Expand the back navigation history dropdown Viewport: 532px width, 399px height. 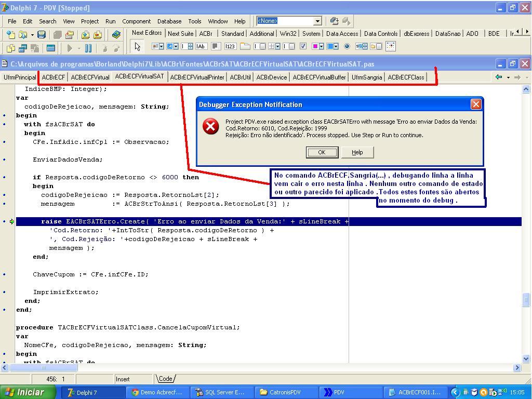click(x=508, y=78)
